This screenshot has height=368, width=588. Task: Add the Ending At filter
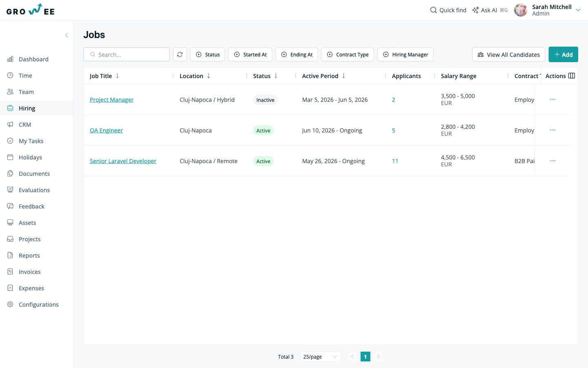coord(297,54)
